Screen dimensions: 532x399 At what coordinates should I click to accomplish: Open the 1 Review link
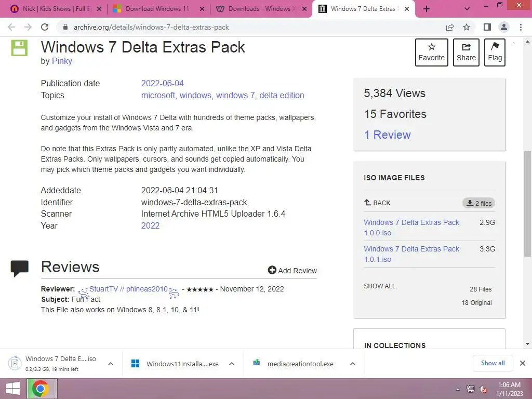[x=387, y=135]
